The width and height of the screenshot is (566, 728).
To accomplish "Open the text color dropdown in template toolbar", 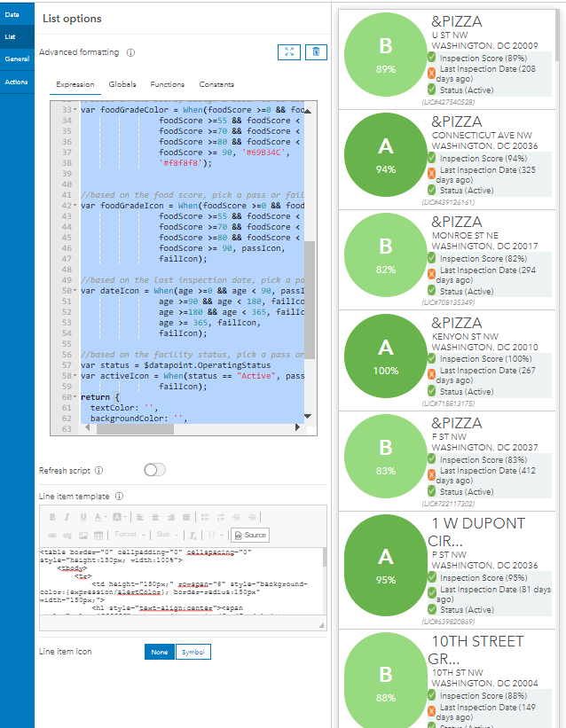I will [100, 517].
